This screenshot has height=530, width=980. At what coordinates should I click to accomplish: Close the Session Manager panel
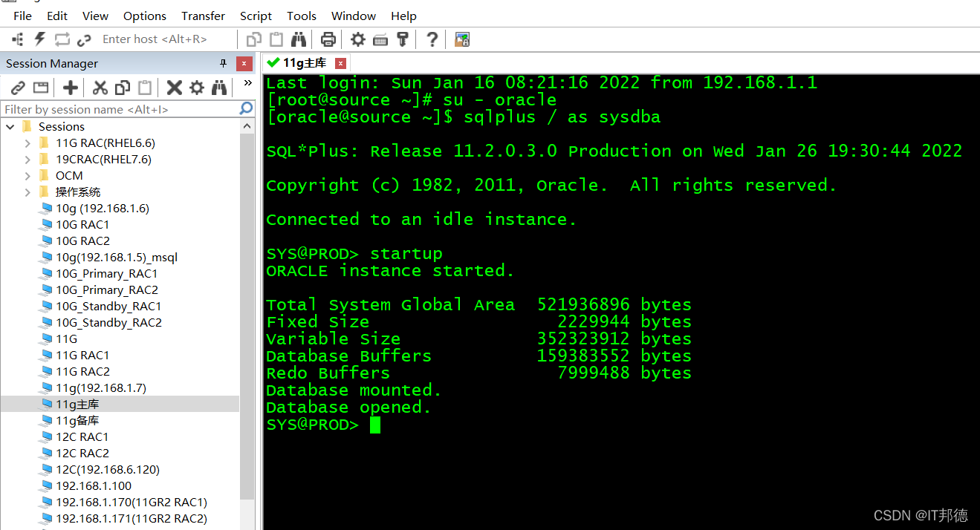coord(244,64)
